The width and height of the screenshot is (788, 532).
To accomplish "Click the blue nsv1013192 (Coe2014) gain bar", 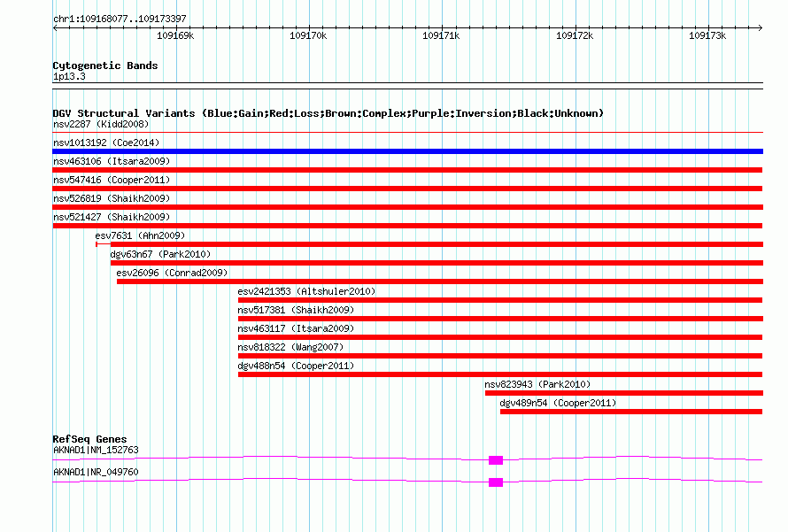I will point(407,151).
